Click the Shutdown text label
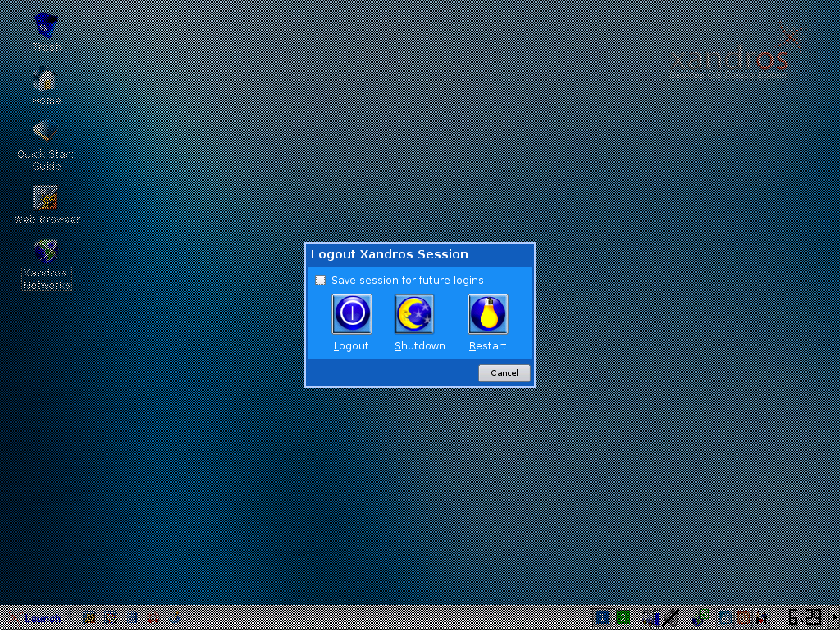 [x=420, y=346]
